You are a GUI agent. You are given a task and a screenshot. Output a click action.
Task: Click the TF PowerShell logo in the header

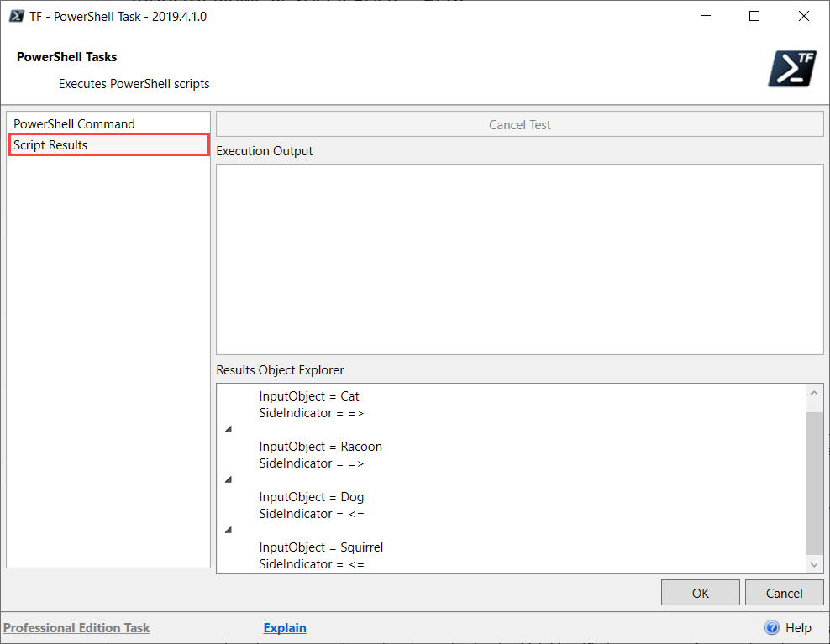click(x=791, y=68)
